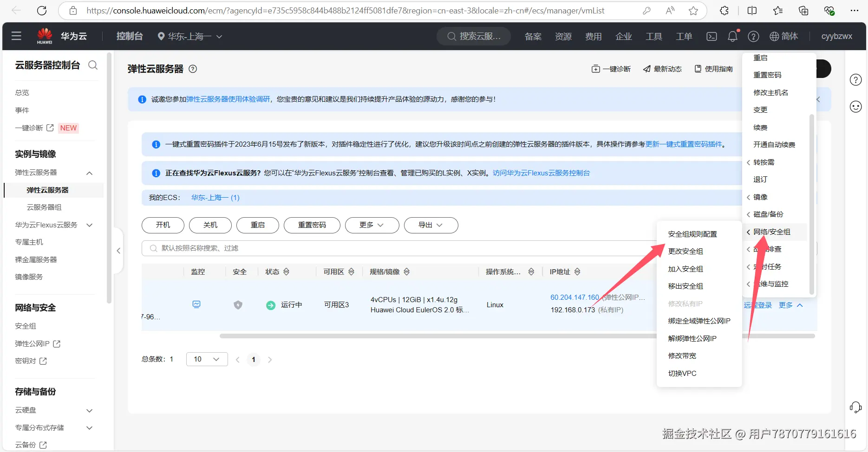Focus the browser address bar
Image resolution: width=868 pixels, height=452 pixels.
(x=346, y=11)
